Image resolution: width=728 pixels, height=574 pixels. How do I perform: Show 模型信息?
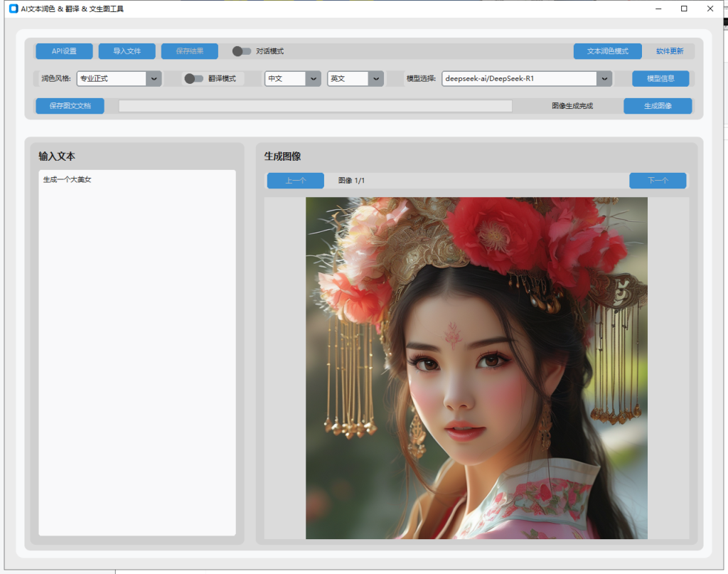(660, 79)
